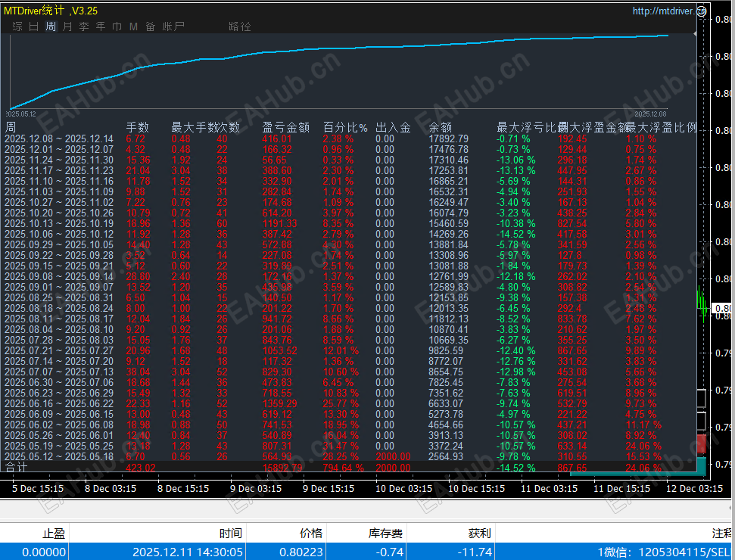Image resolution: width=735 pixels, height=560 pixels.
Task: Open the 备 tab
Action: click(x=150, y=26)
